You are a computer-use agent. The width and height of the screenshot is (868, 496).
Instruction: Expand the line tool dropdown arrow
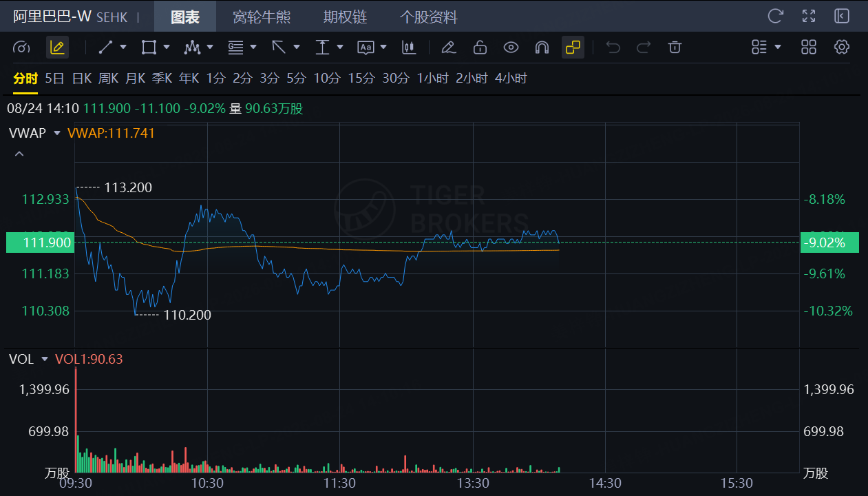click(123, 48)
